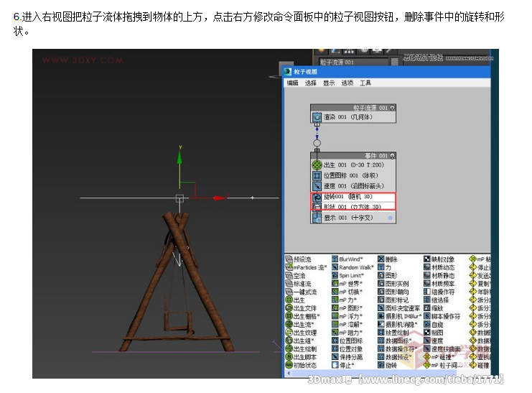Click the 显示 001 operator icon

click(x=317, y=218)
